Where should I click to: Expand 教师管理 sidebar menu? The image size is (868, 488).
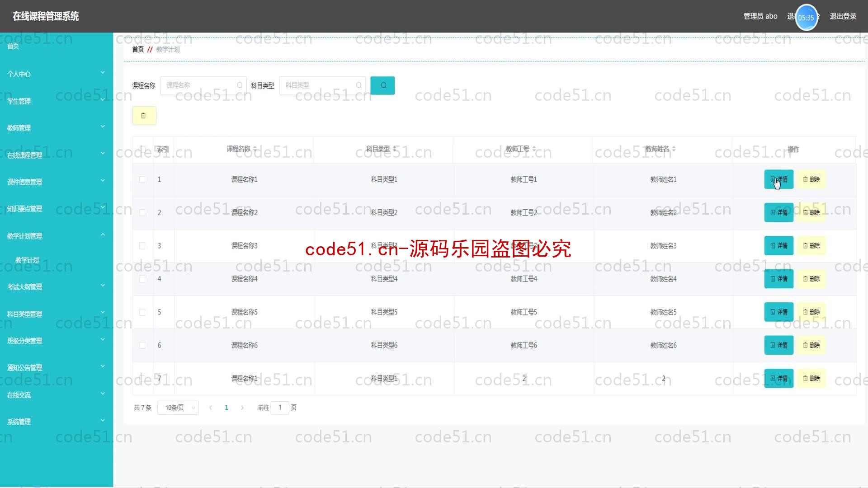click(x=57, y=128)
